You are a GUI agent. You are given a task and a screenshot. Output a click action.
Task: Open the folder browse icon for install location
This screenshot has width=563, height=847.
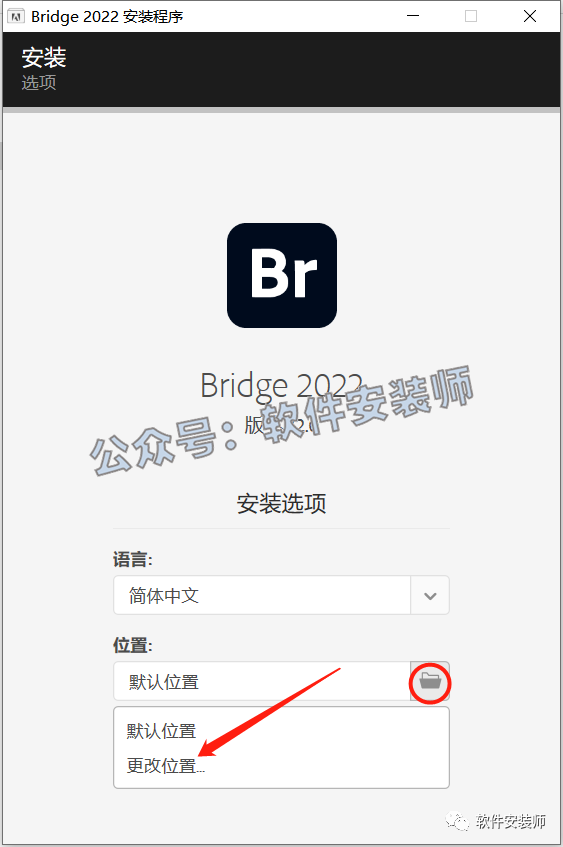click(430, 681)
